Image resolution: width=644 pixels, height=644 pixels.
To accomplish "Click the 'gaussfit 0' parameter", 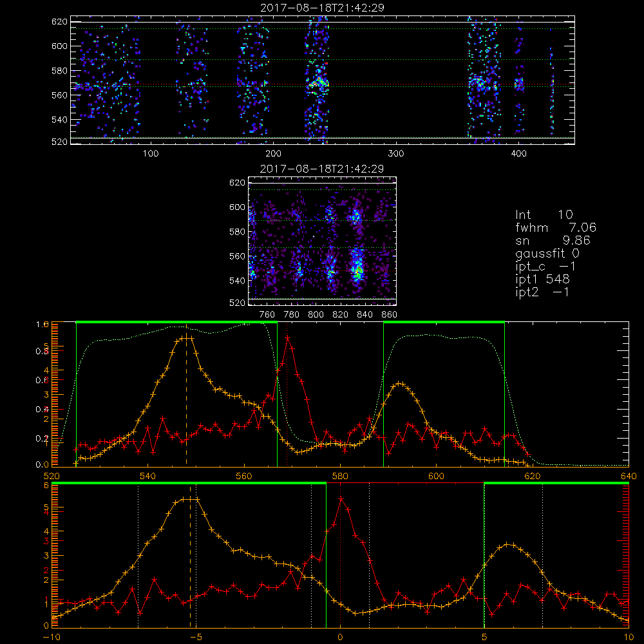I will pos(547,253).
